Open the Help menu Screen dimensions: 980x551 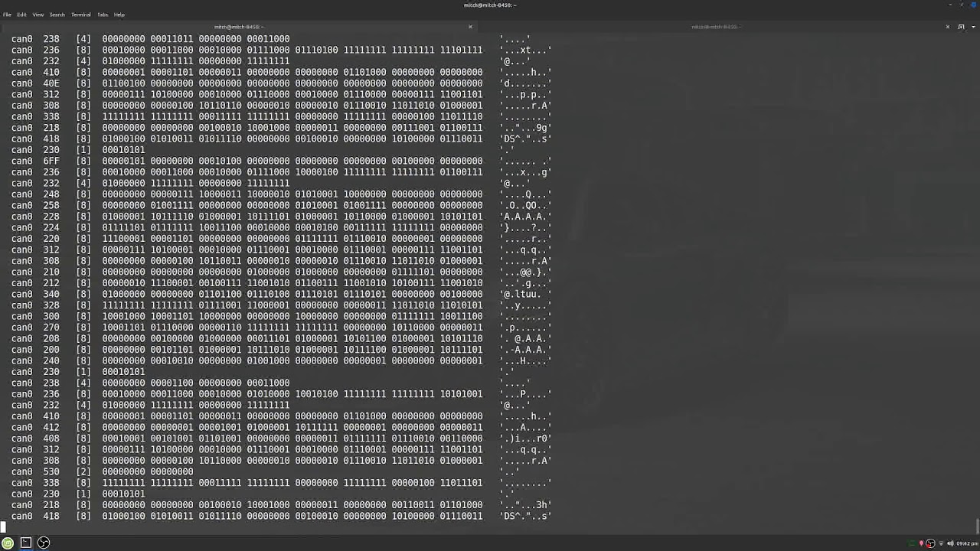click(x=119, y=15)
